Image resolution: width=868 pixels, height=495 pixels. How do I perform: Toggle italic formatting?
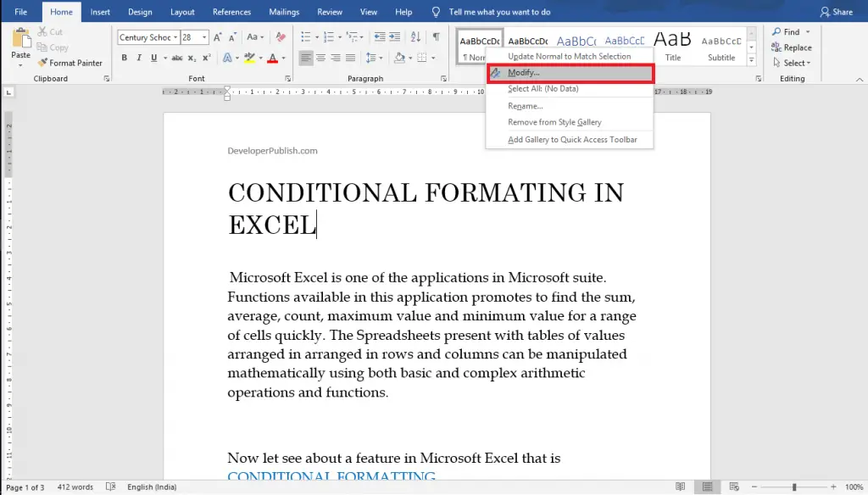click(139, 58)
